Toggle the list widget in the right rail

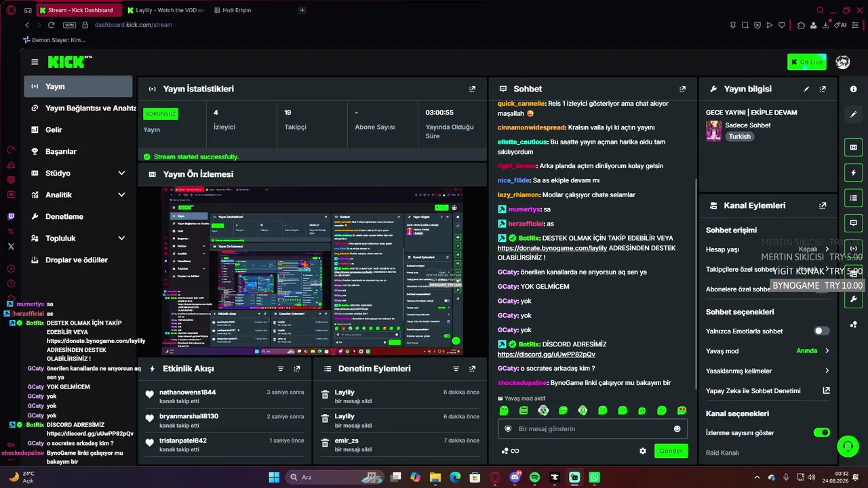[854, 198]
